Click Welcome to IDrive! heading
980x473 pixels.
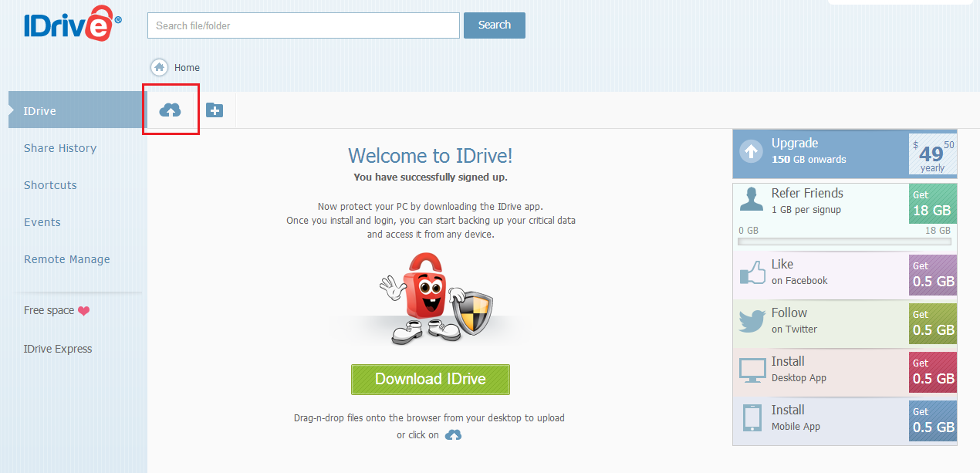(431, 156)
